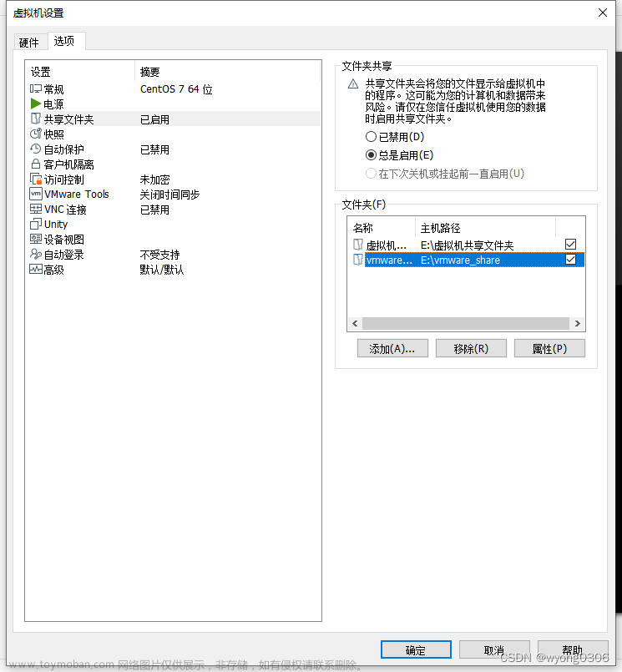
Task: Select the Unity settings row
Action: (173, 224)
